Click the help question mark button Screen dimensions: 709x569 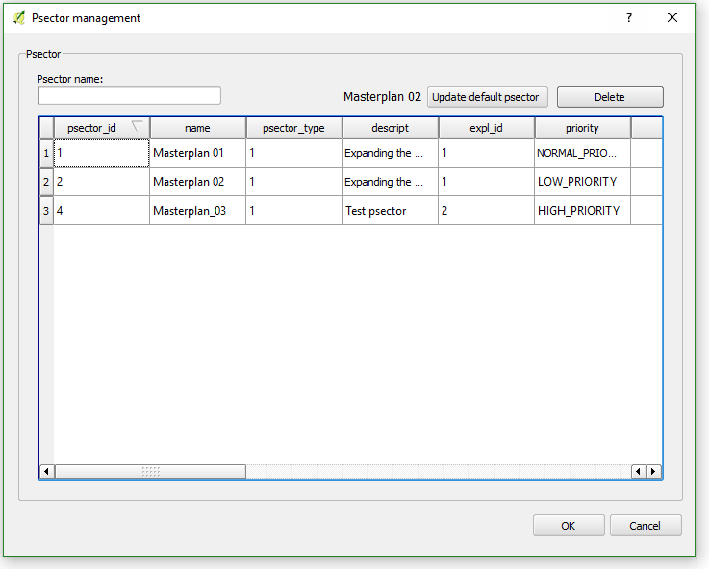click(x=629, y=18)
